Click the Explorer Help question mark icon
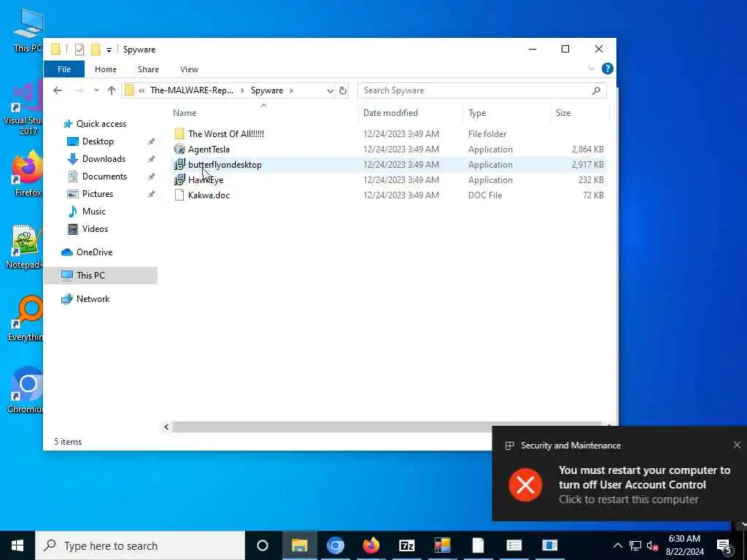Image resolution: width=747 pixels, height=560 pixels. pyautogui.click(x=608, y=69)
